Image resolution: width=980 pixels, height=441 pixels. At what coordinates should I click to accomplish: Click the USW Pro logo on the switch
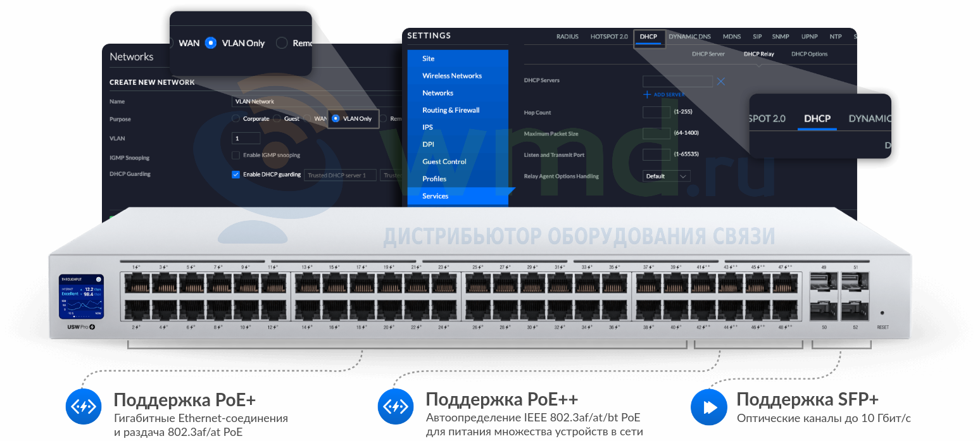click(x=81, y=327)
